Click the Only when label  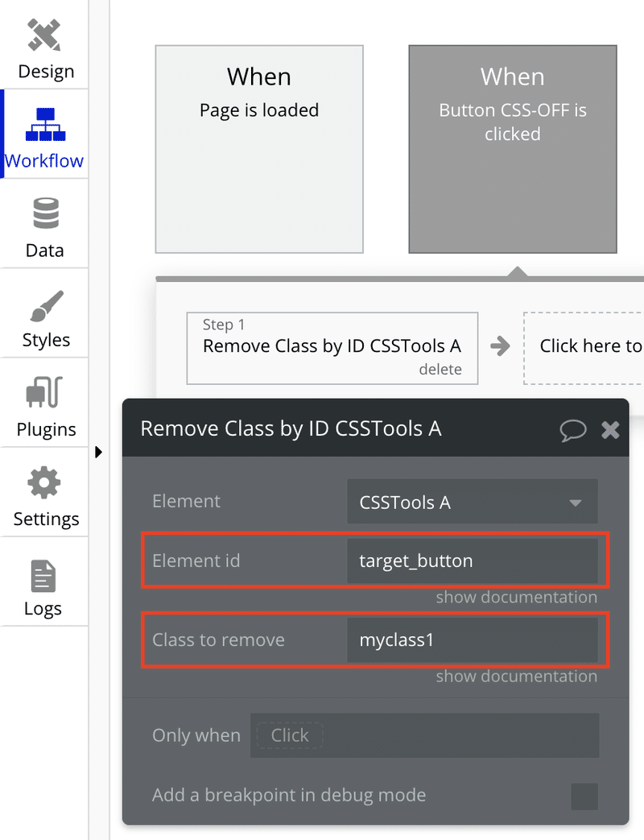(196, 735)
